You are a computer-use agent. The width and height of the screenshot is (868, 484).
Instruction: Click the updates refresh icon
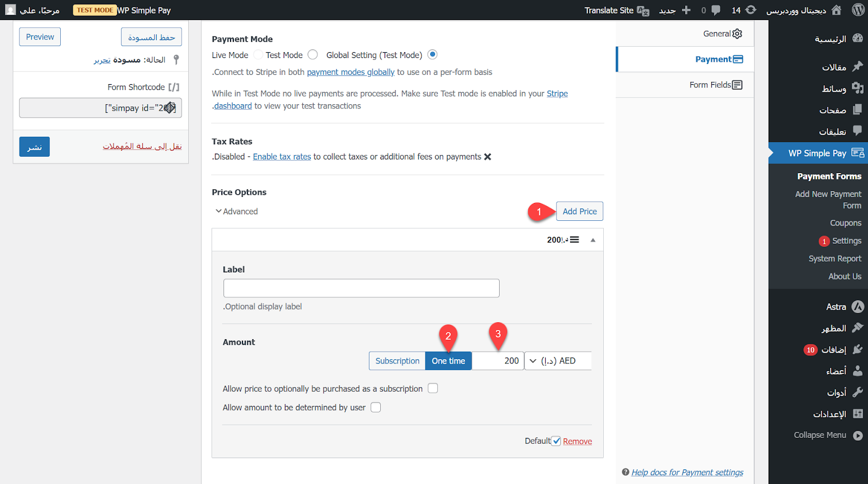pos(751,10)
